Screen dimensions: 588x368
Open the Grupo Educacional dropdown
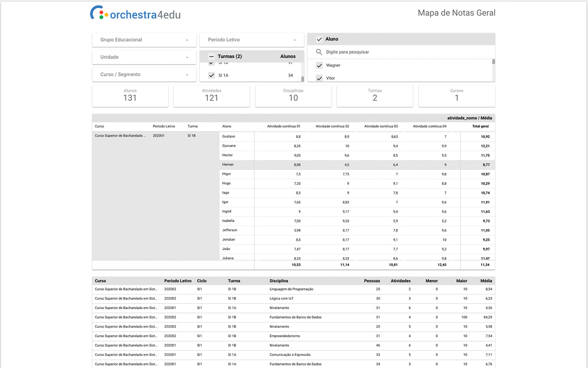[144, 40]
